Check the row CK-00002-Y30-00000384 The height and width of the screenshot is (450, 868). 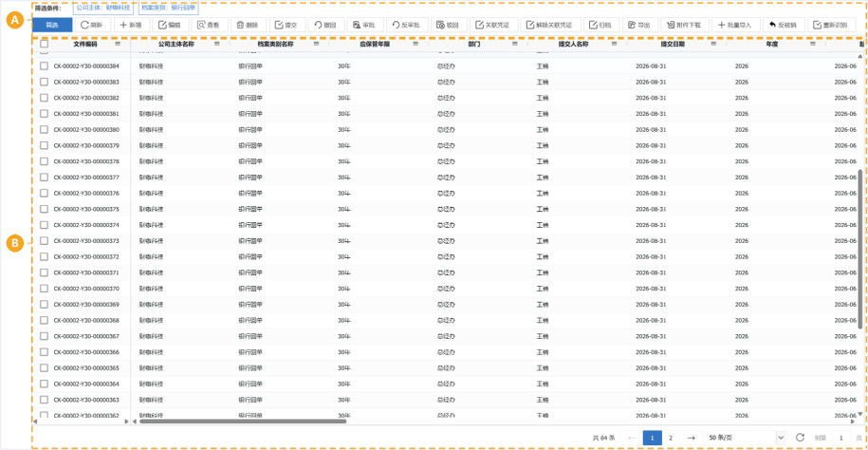[x=44, y=66]
